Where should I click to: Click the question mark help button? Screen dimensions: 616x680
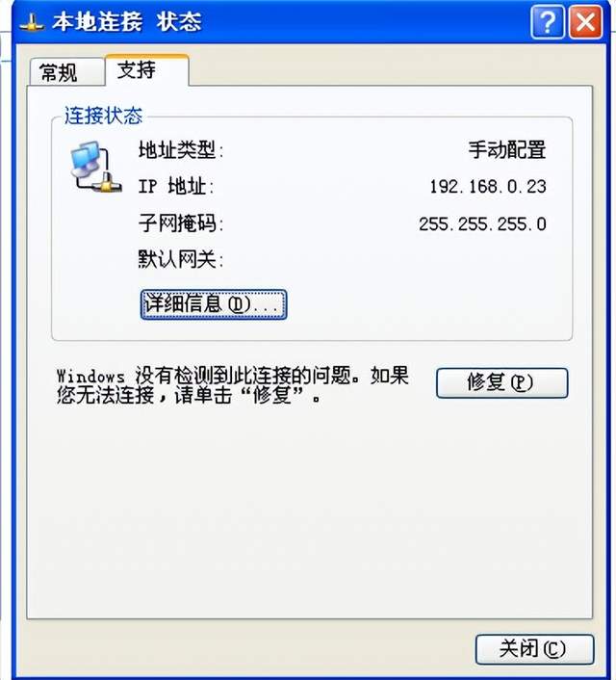point(548,22)
